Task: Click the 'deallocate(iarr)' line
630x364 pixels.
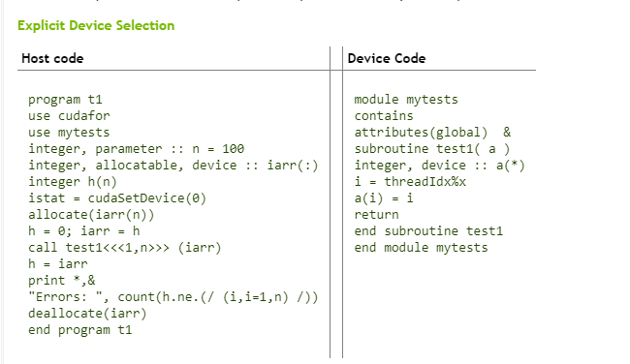Action: click(87, 314)
